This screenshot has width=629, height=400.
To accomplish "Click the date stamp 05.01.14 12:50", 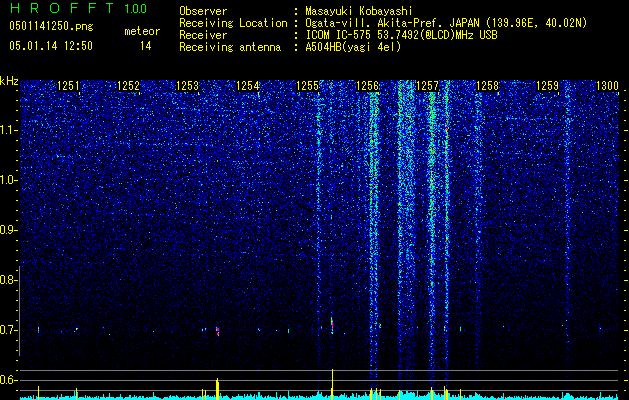I will coord(51,46).
